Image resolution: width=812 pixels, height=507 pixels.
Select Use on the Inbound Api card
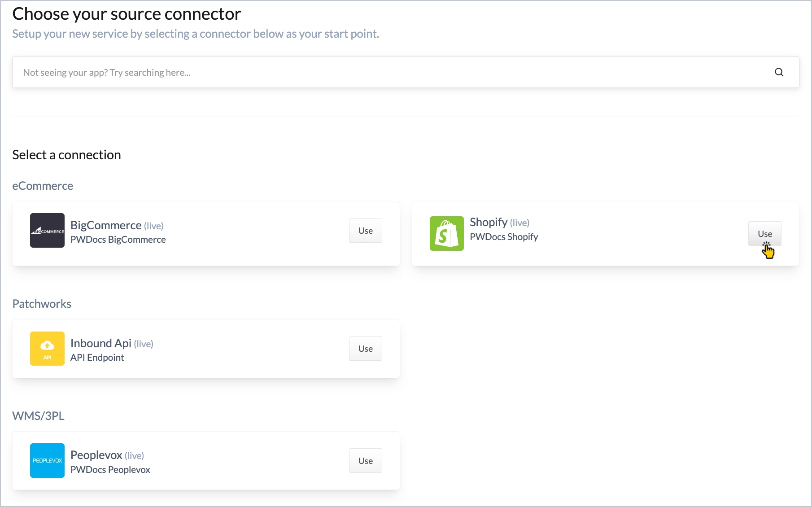(365, 349)
